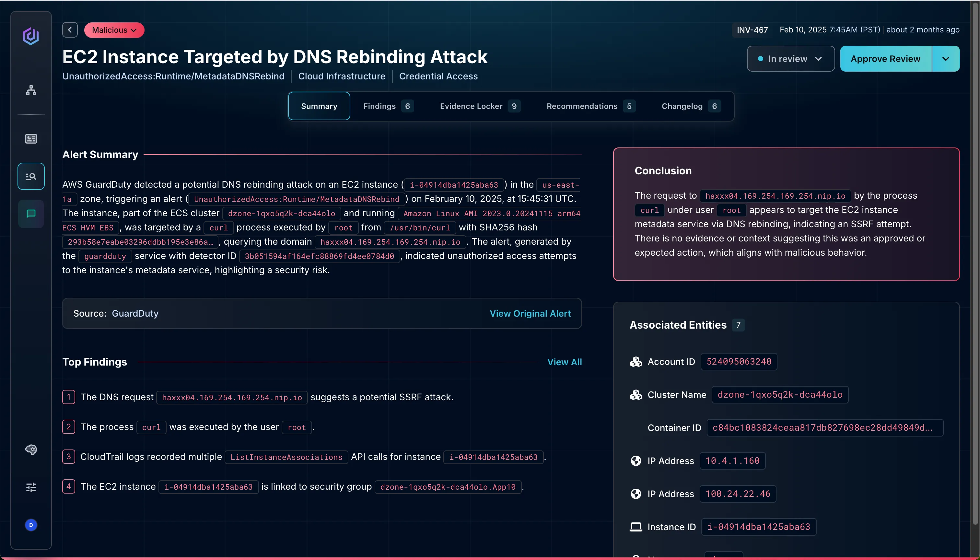This screenshot has height=560, width=980.
Task: Click View Original Alert link
Action: click(x=530, y=313)
